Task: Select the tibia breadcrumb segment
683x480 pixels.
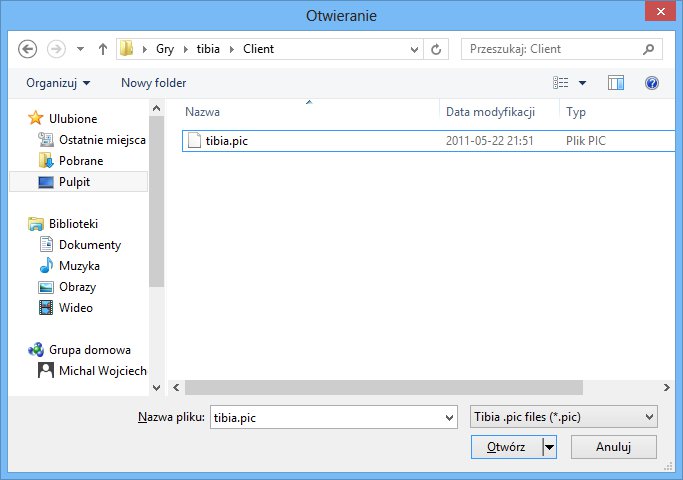Action: click(x=208, y=49)
